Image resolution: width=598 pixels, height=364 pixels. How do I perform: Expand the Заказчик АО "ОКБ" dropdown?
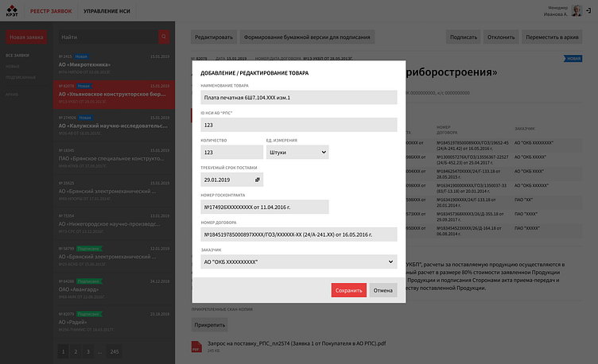coord(299,261)
